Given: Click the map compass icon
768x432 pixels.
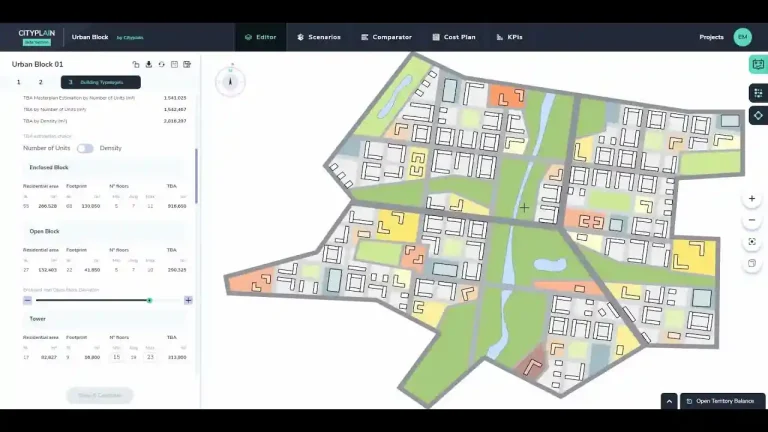Looking at the screenshot, I should (230, 80).
